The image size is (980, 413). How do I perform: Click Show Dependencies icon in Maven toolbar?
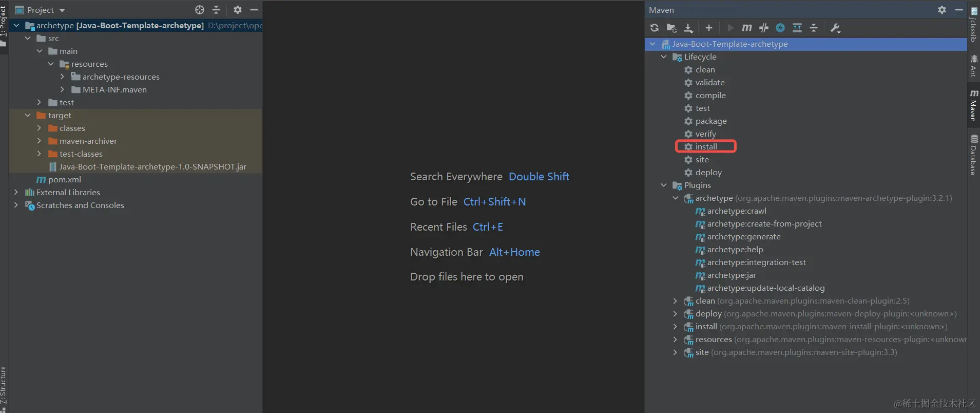coord(797,28)
